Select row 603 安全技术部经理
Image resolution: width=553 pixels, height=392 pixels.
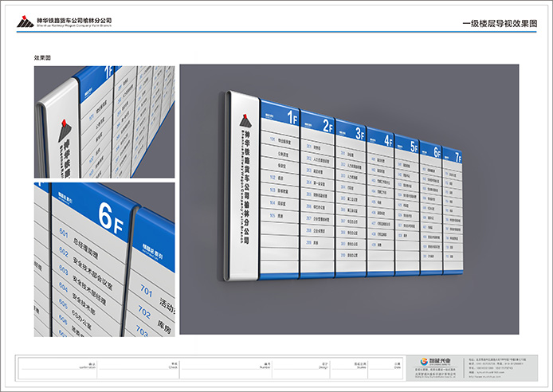pos(82,284)
